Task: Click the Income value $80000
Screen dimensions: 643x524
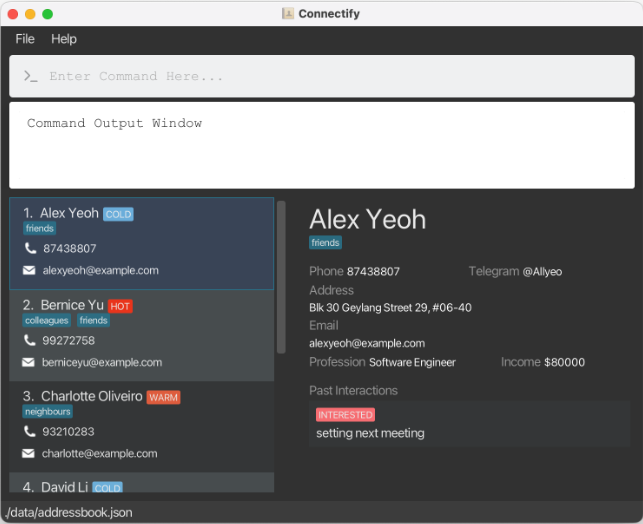Action: click(564, 362)
